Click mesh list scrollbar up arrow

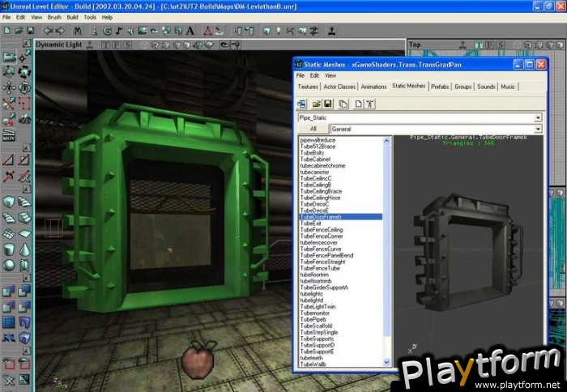386,141
